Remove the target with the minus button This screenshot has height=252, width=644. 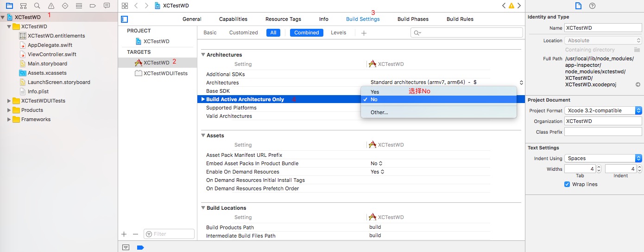tap(136, 234)
